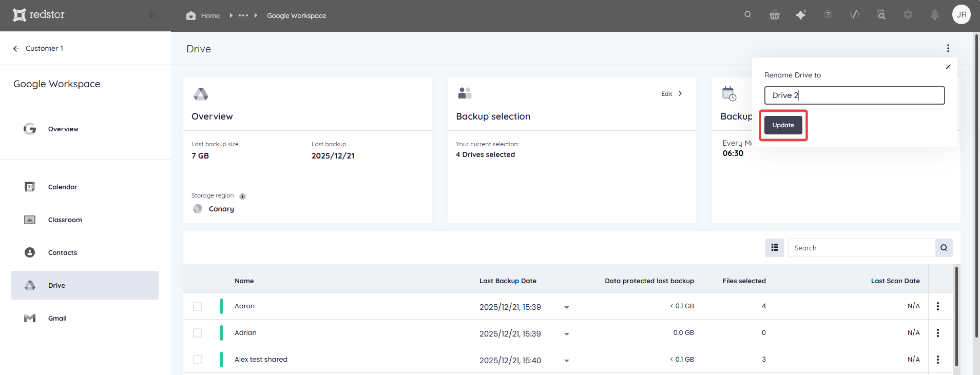The width and height of the screenshot is (980, 375).
Task: Click 4 Drives selected text
Action: click(485, 154)
